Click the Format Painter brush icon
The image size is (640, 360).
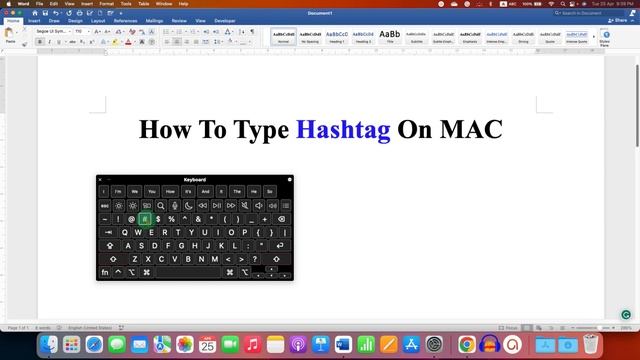pyautogui.click(x=24, y=44)
